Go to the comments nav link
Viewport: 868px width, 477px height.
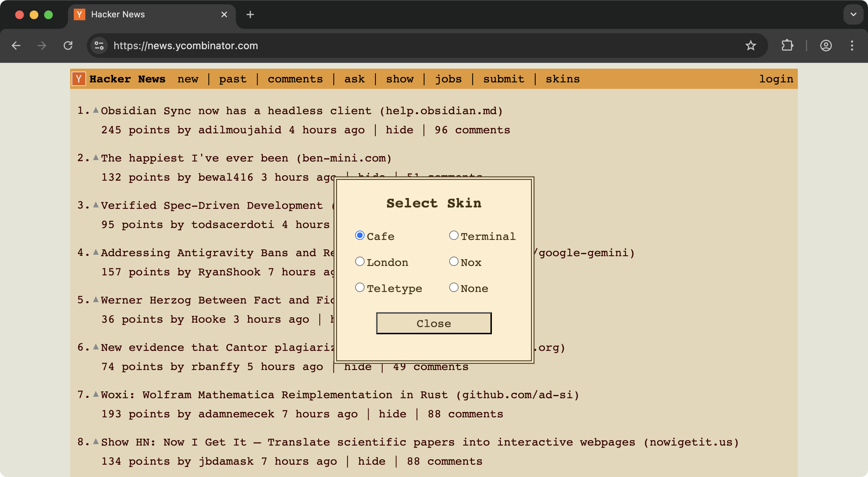tap(295, 79)
